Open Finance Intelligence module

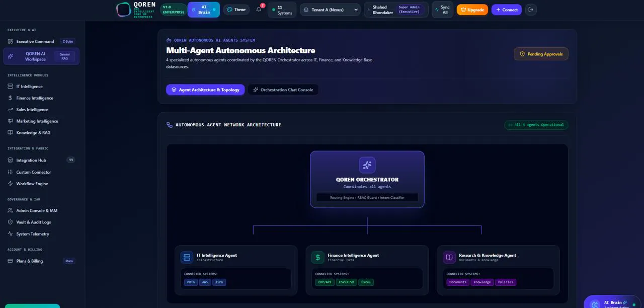pos(41,98)
